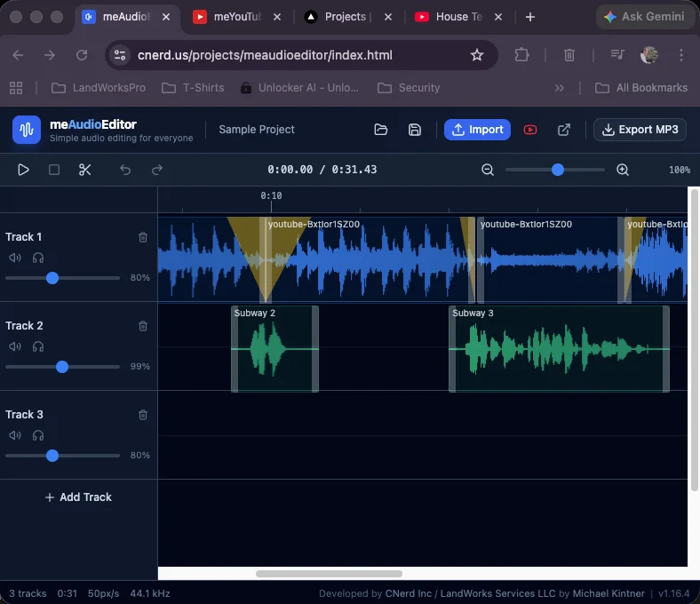Select the scissors split tool

point(84,170)
